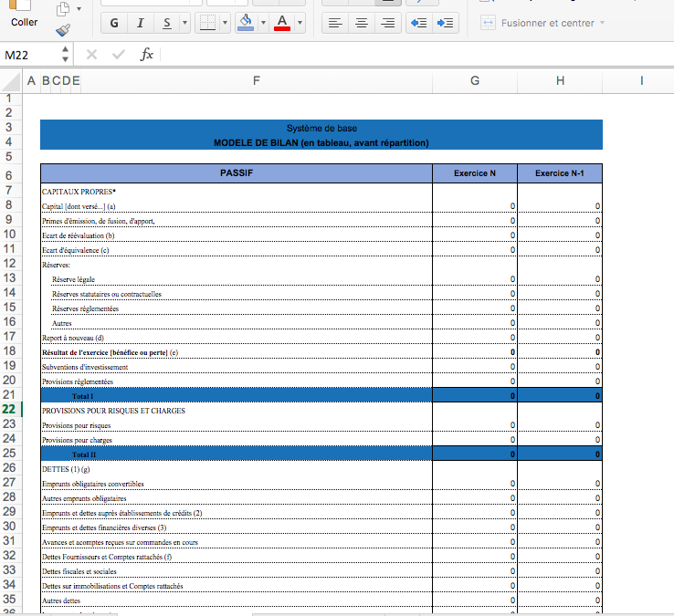Increase indent of cell content
The height and width of the screenshot is (616, 674).
pos(446,23)
